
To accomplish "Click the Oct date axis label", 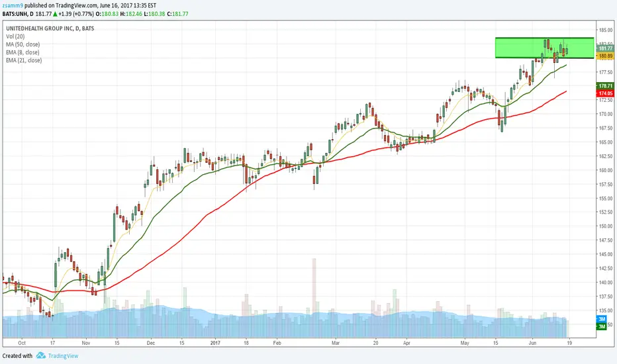I will click(x=22, y=343).
